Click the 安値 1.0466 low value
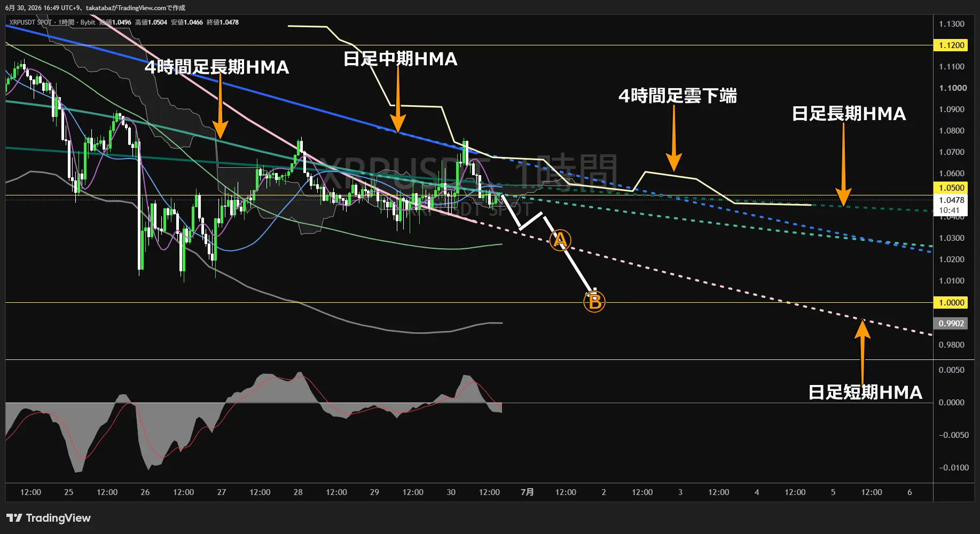The width and height of the screenshot is (980, 534). point(187,22)
